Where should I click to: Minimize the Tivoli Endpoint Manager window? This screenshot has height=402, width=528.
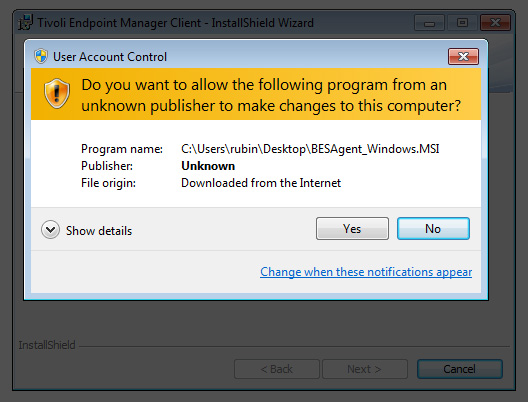click(429, 23)
